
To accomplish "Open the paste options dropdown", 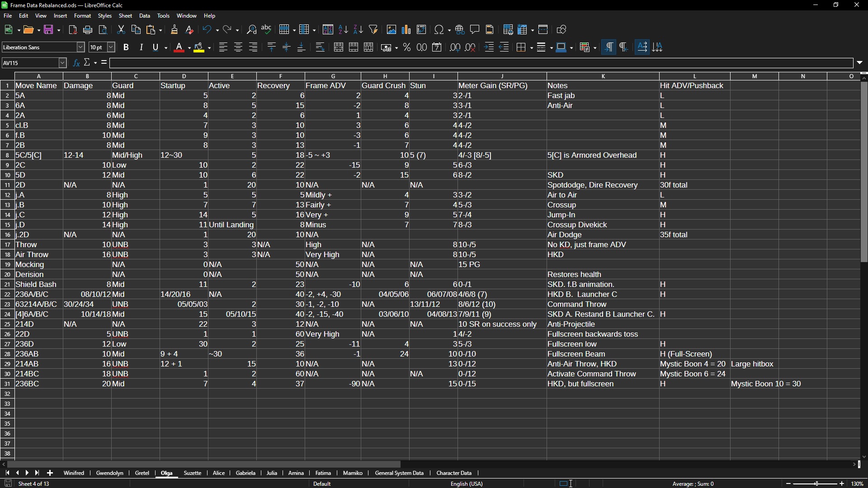I will click(160, 30).
